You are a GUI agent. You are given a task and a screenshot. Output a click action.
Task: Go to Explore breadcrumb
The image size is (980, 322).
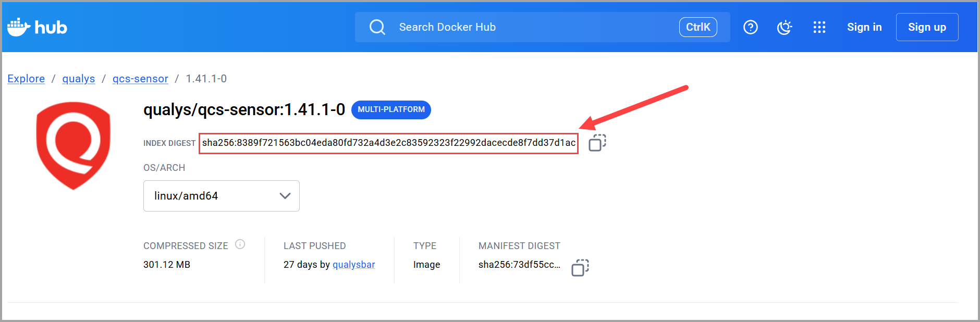[x=26, y=79]
